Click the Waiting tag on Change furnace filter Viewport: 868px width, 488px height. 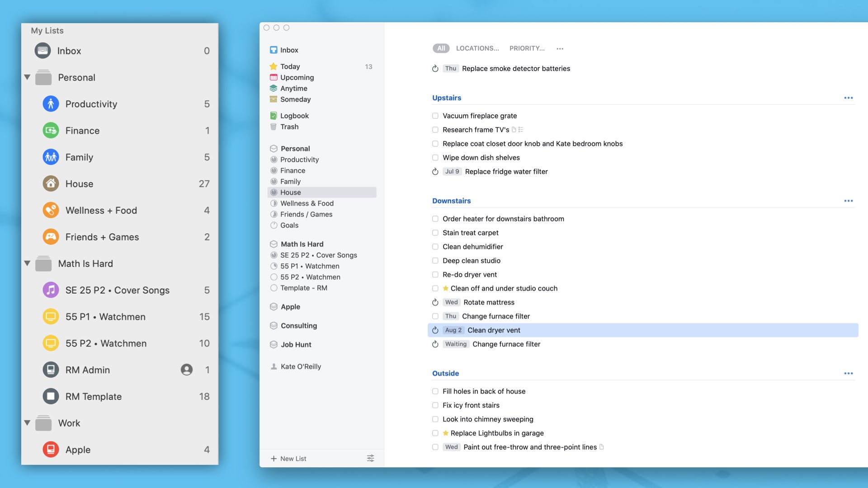click(456, 344)
